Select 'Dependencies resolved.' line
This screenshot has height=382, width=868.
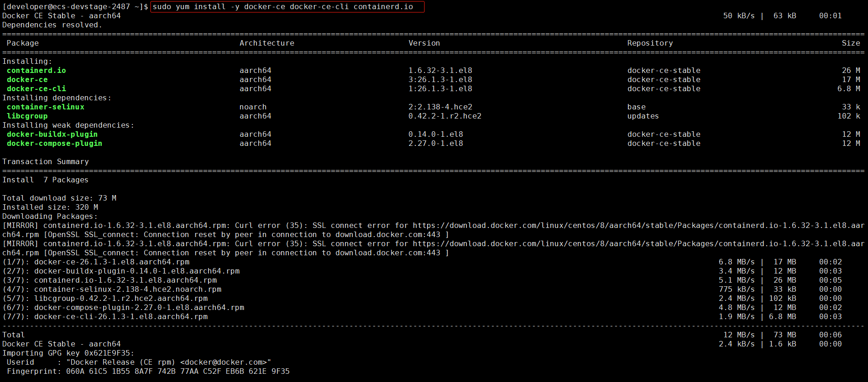pyautogui.click(x=52, y=25)
